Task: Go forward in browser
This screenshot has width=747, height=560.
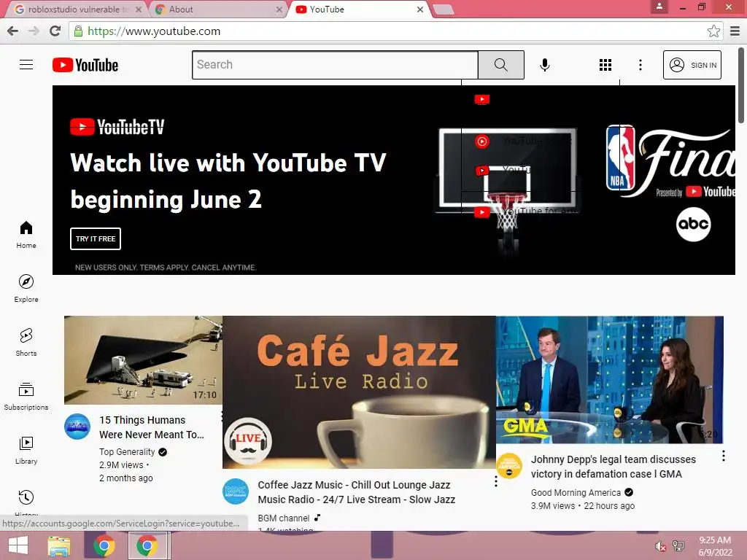Action: [34, 31]
